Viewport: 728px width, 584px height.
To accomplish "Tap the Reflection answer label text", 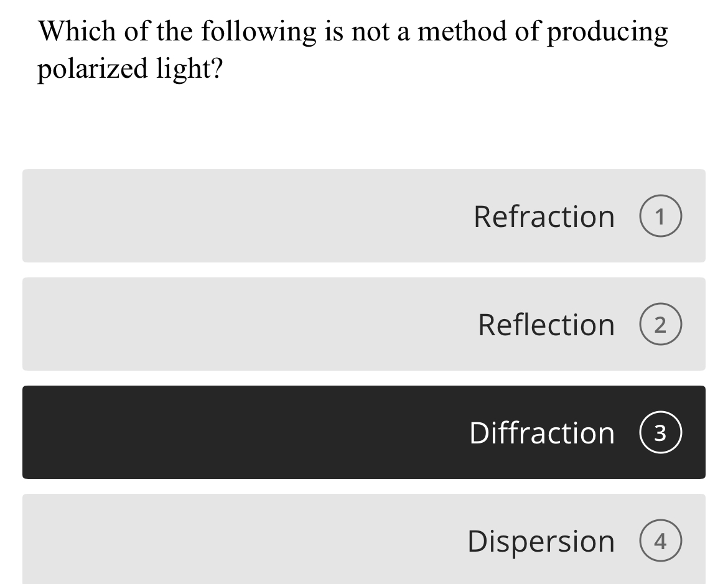I will pos(546,323).
